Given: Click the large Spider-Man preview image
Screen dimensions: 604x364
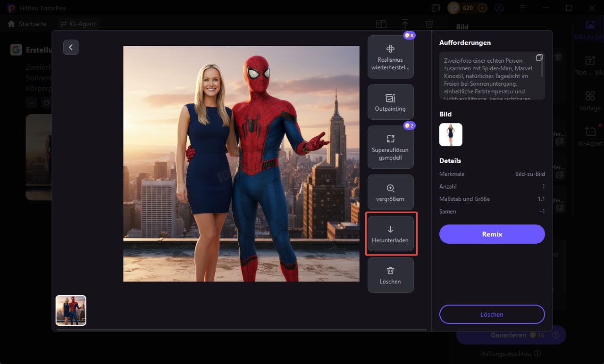Looking at the screenshot, I should point(241,164).
